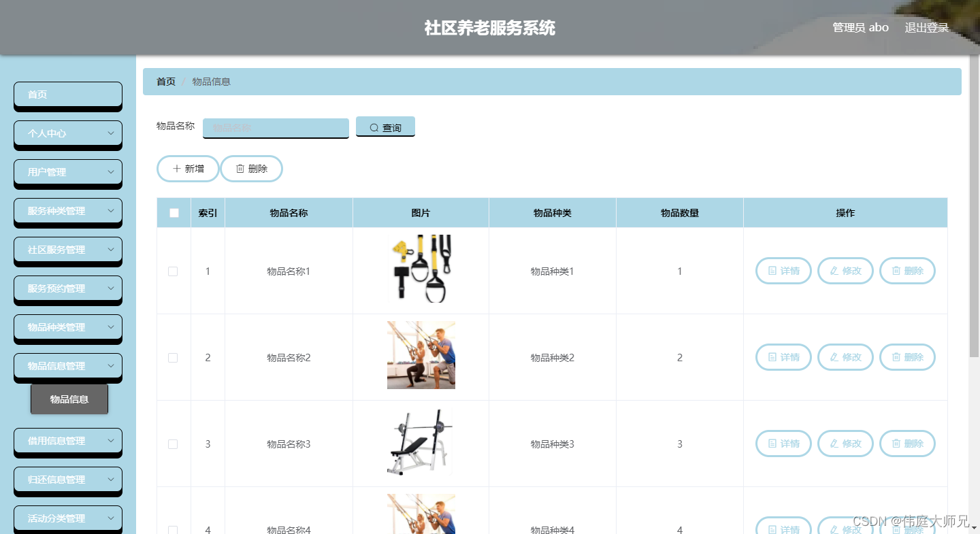Expand the 服务预约管理 chevron
980x534 pixels.
pyautogui.click(x=111, y=288)
